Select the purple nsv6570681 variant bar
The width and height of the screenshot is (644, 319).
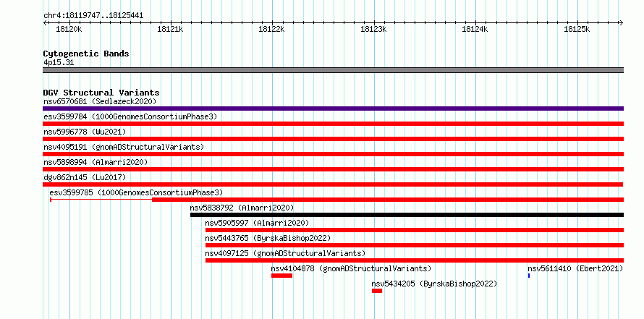point(333,109)
